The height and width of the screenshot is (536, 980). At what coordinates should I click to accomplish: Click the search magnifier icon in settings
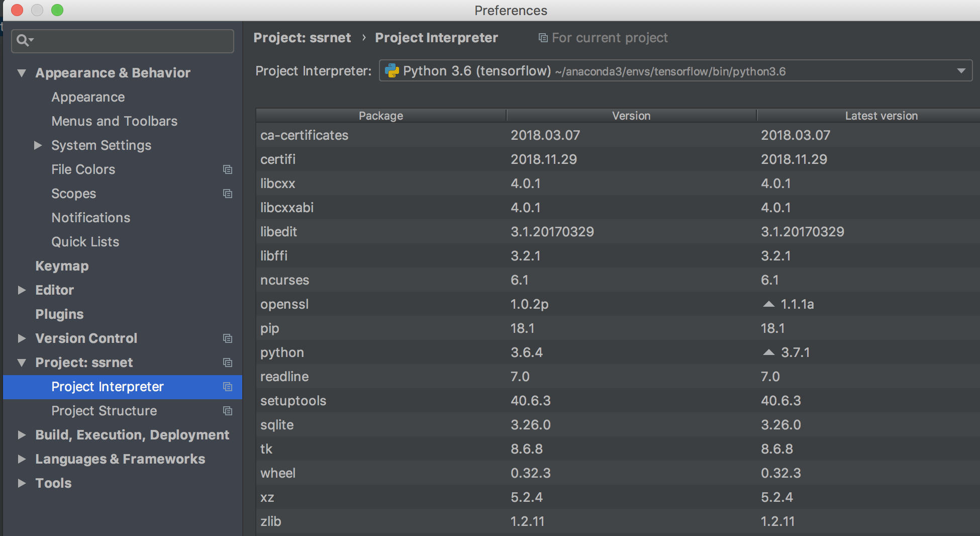tap(25, 40)
